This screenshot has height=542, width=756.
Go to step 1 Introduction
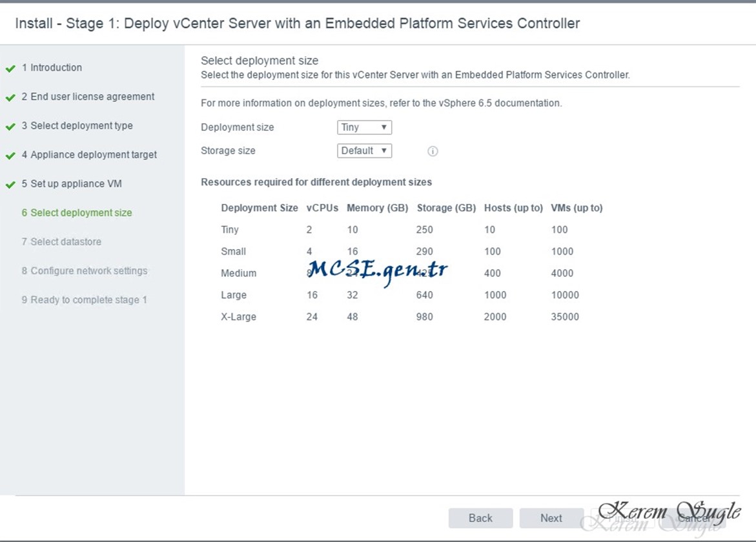[52, 68]
